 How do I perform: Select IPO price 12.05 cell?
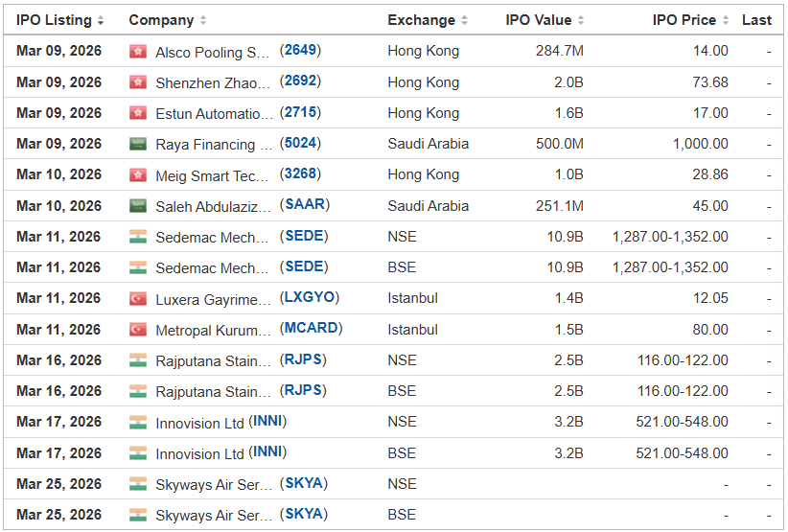point(710,298)
